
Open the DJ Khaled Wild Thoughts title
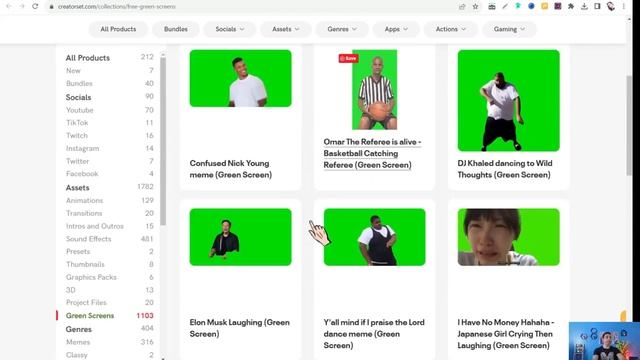pyautogui.click(x=505, y=169)
